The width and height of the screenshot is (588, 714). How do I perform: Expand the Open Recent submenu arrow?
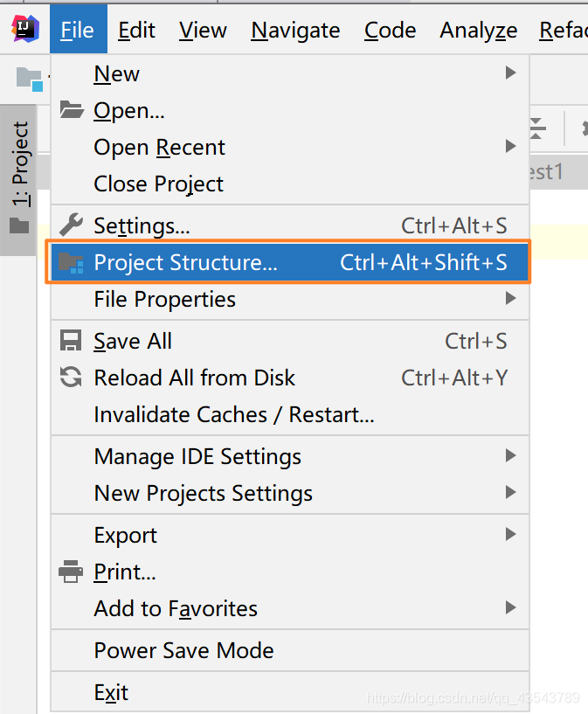click(x=511, y=147)
